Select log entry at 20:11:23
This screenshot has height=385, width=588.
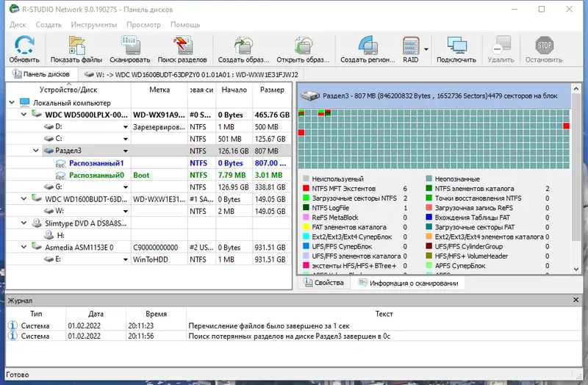[x=294, y=325]
